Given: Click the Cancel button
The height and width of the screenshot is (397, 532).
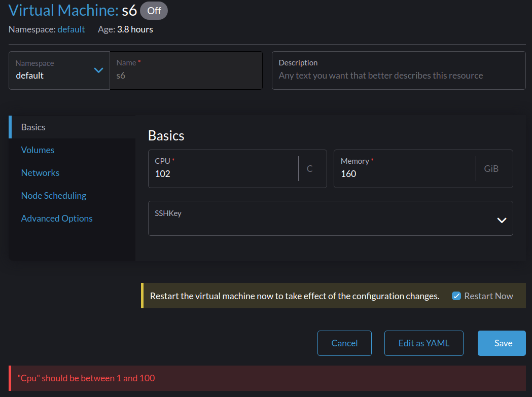Looking at the screenshot, I should point(344,343).
